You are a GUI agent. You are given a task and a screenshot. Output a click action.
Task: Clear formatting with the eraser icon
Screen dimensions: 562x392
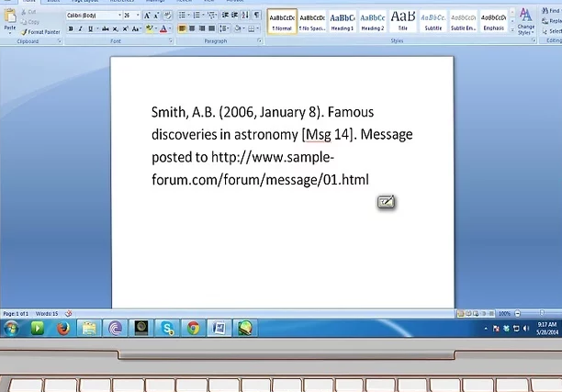click(x=167, y=16)
